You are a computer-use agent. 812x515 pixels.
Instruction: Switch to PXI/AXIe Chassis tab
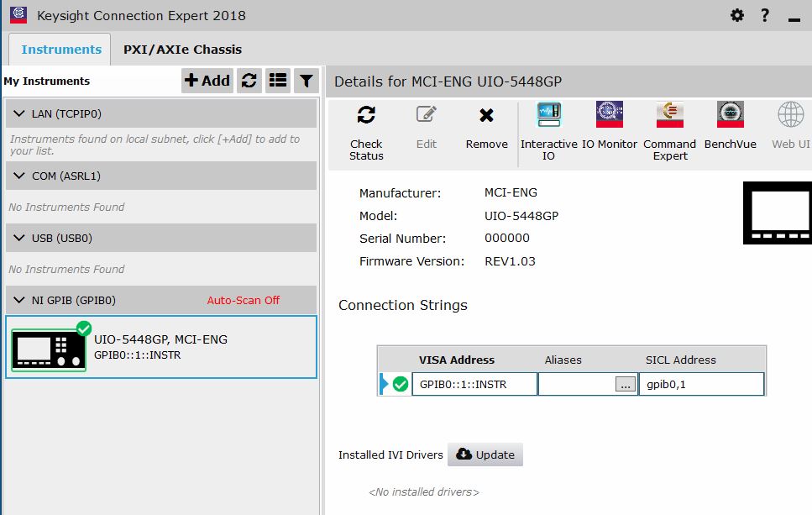point(182,50)
